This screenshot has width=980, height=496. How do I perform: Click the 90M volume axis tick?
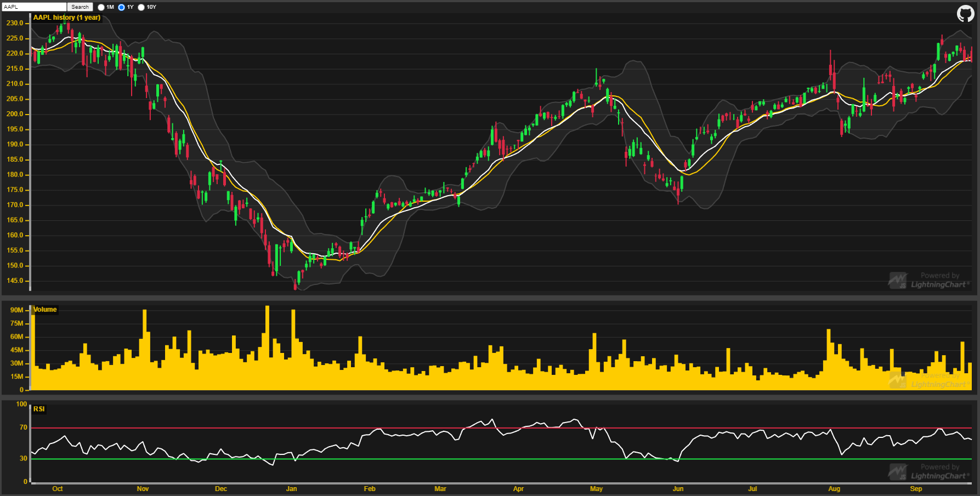pos(16,310)
